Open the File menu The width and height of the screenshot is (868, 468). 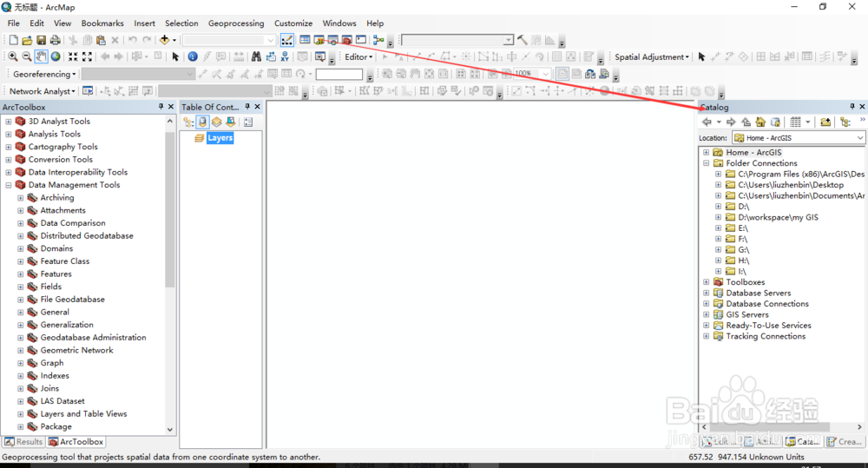point(13,23)
